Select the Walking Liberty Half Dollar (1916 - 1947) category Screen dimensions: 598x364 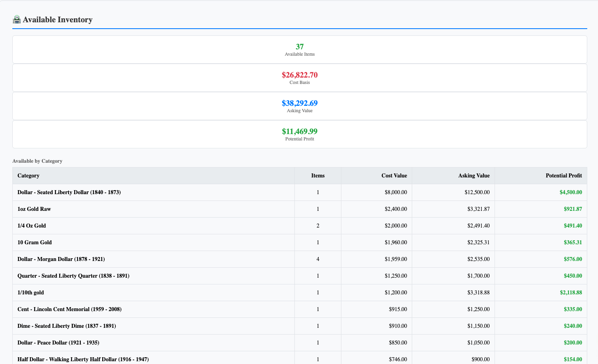click(x=83, y=359)
